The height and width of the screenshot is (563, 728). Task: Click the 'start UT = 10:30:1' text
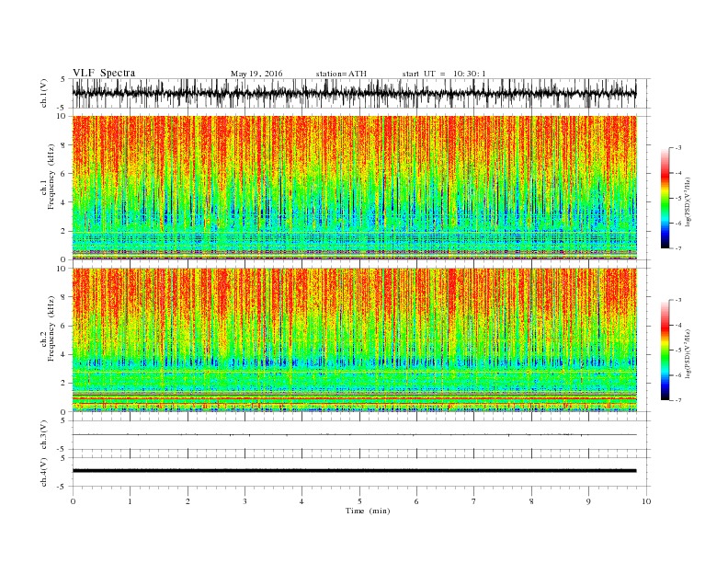(444, 74)
